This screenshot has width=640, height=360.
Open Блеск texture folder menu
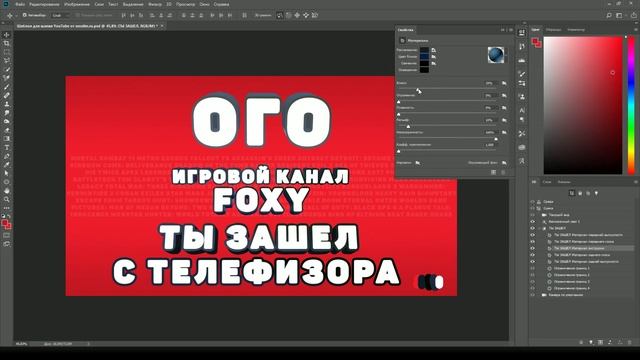point(504,83)
